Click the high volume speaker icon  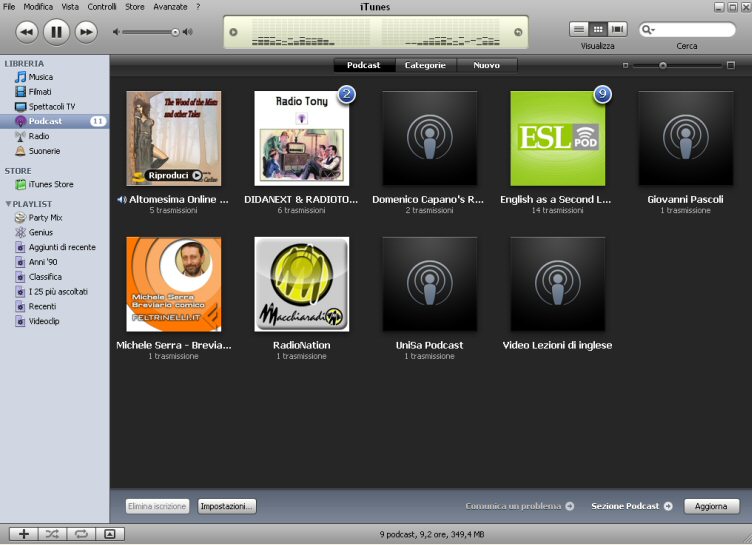(x=188, y=32)
